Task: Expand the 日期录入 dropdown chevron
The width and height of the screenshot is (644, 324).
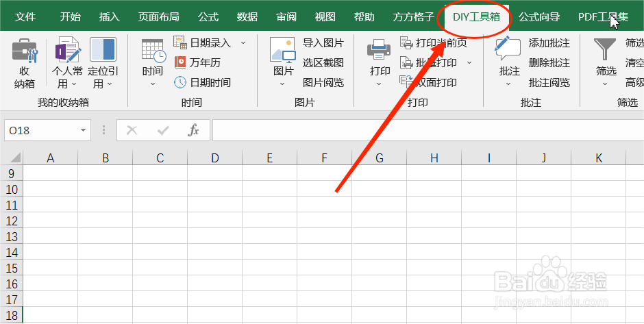Action: click(x=243, y=42)
